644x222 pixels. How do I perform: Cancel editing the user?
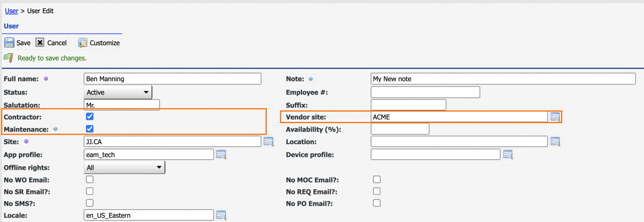[x=51, y=43]
